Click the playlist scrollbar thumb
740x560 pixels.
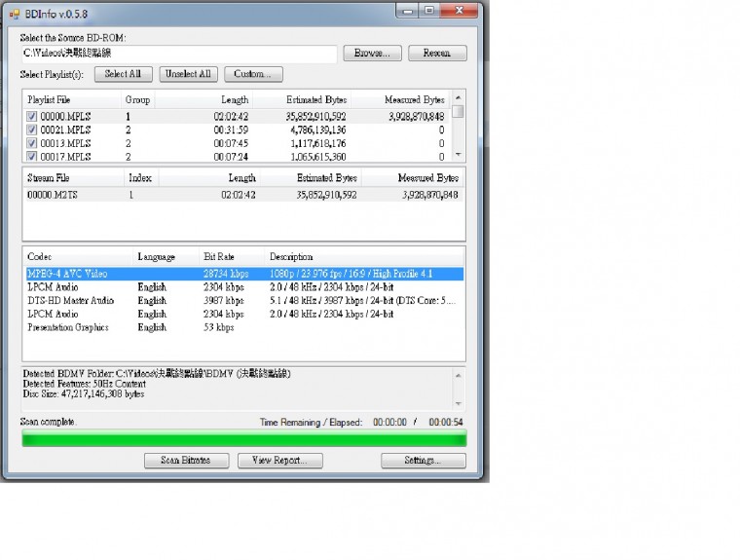pos(458,111)
